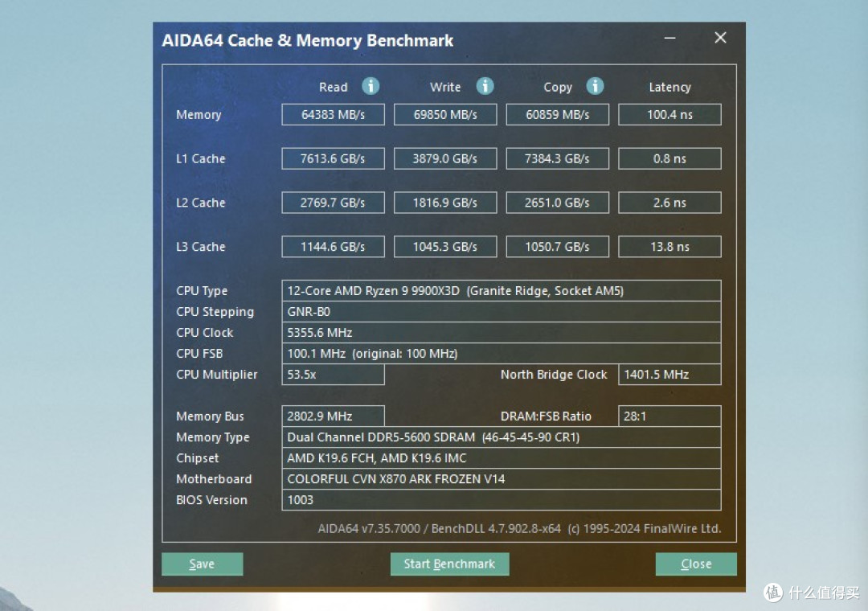Click North Bridge Clock field 1401.5 MHz
868x611 pixels.
pos(669,375)
